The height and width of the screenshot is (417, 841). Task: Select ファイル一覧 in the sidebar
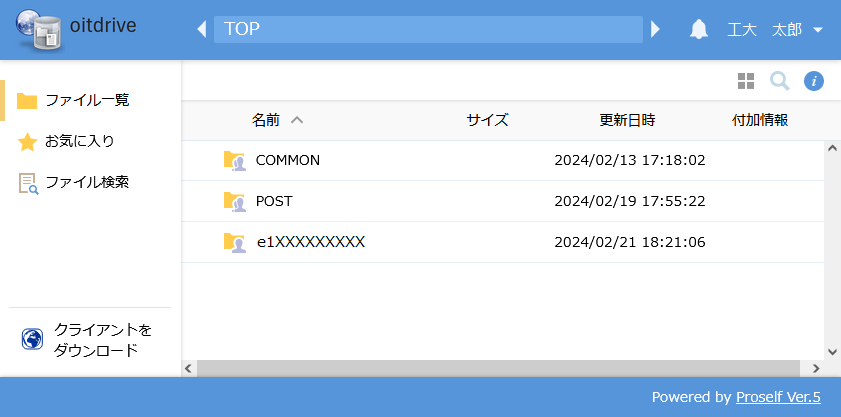(x=87, y=100)
